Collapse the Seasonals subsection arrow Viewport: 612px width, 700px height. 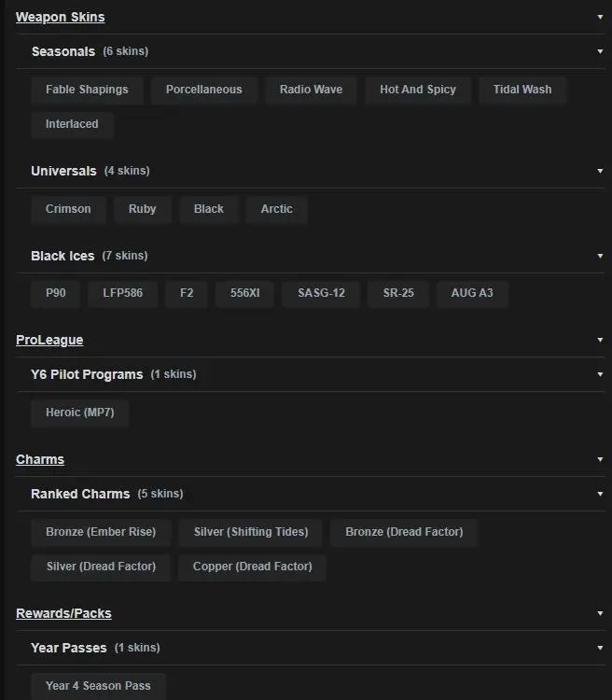click(600, 51)
